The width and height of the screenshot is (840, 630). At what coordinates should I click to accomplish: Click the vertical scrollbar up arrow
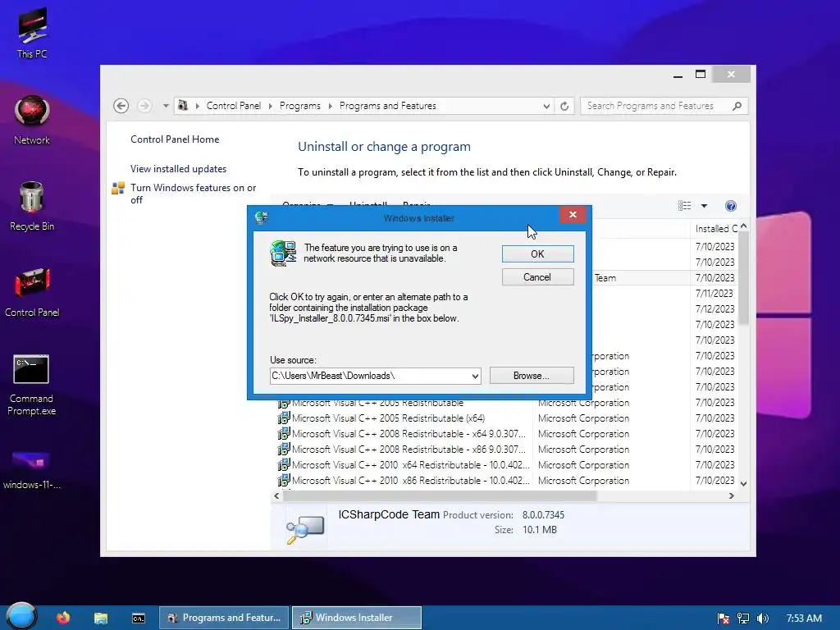[743, 227]
